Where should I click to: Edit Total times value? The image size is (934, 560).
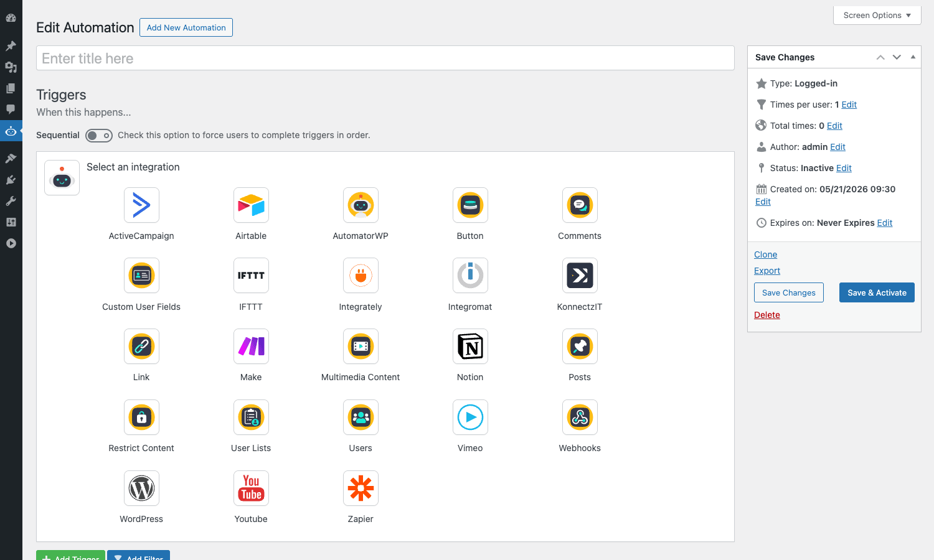(834, 126)
